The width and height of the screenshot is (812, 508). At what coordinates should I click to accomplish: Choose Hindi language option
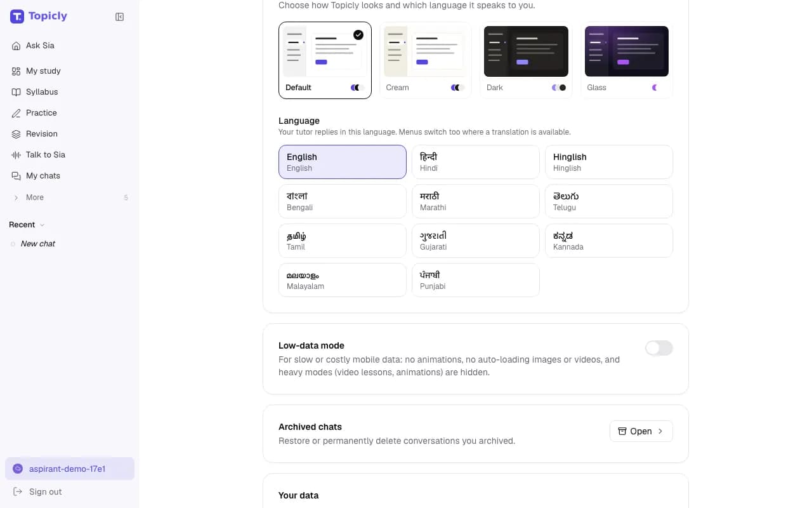(x=476, y=162)
